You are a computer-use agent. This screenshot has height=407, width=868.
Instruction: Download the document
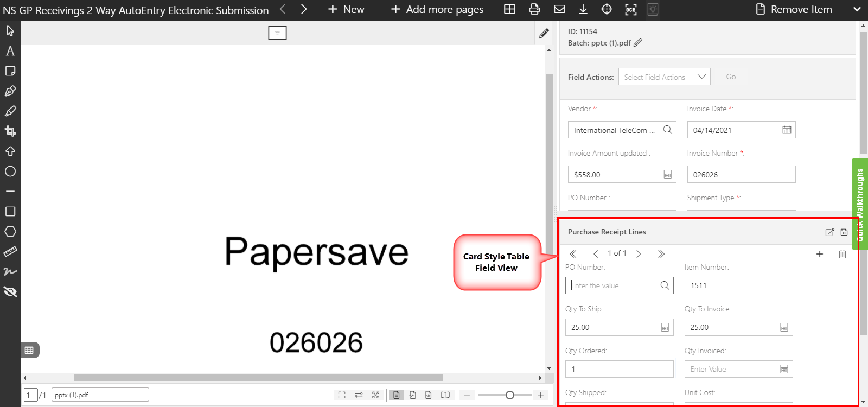[x=583, y=9]
